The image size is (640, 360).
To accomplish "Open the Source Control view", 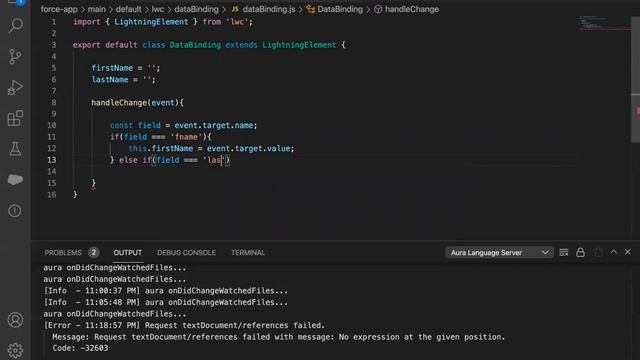I will 15,57.
